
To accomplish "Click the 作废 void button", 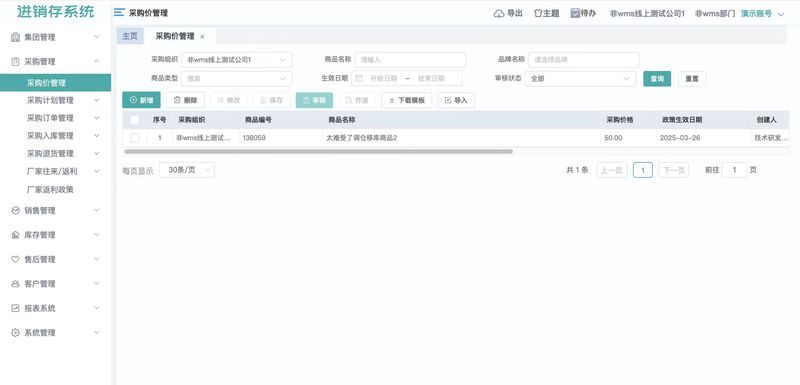I will [x=357, y=100].
